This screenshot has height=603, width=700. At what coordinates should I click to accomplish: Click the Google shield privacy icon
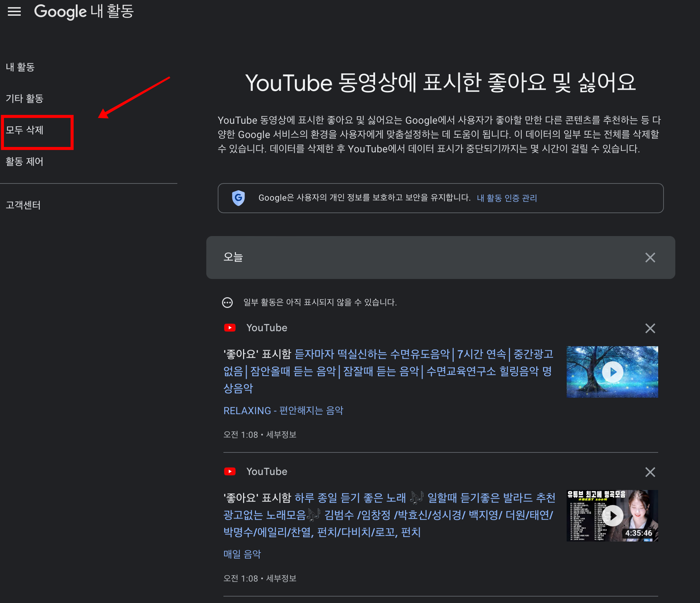(238, 198)
